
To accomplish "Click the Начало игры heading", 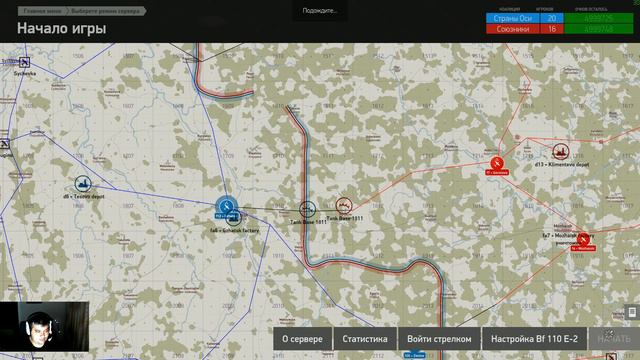I will tap(62, 29).
